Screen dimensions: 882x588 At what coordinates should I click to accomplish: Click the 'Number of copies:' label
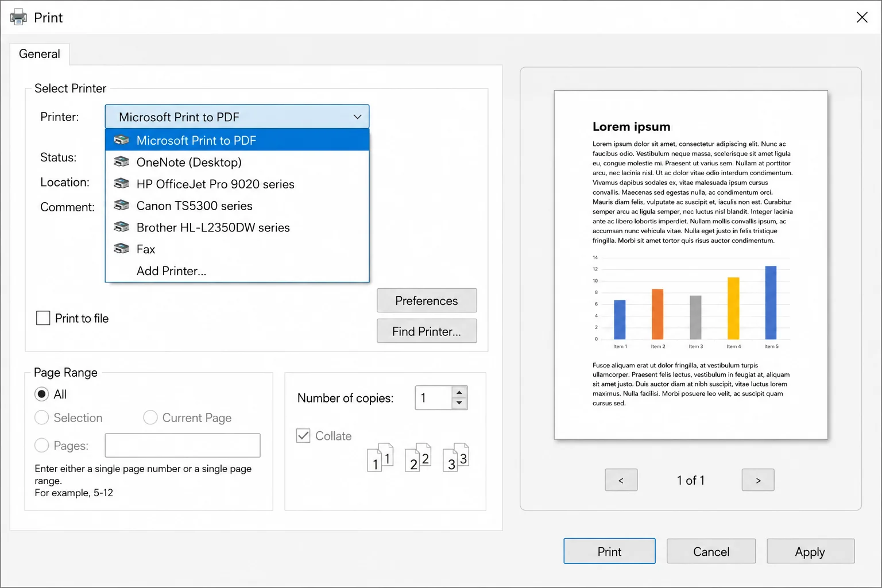click(345, 398)
